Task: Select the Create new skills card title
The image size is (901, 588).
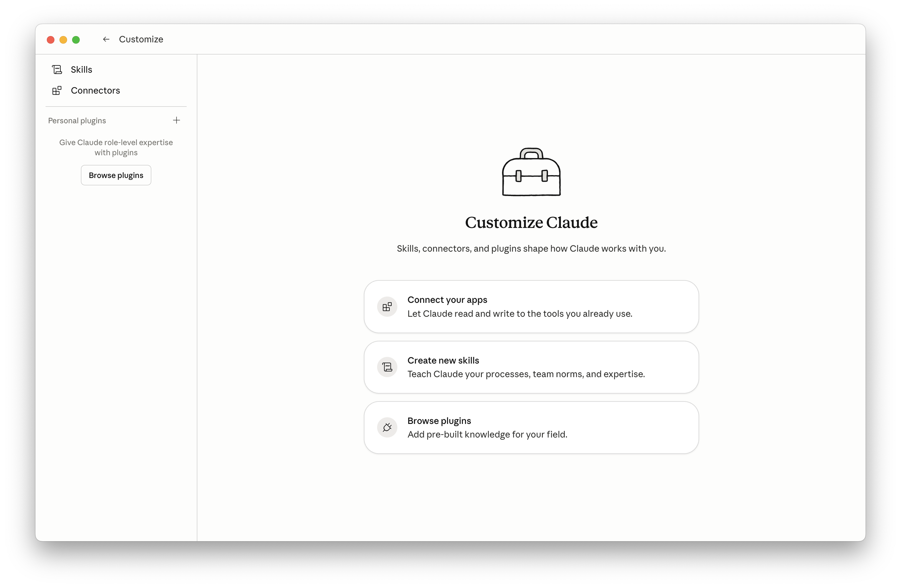Action: pyautogui.click(x=443, y=360)
